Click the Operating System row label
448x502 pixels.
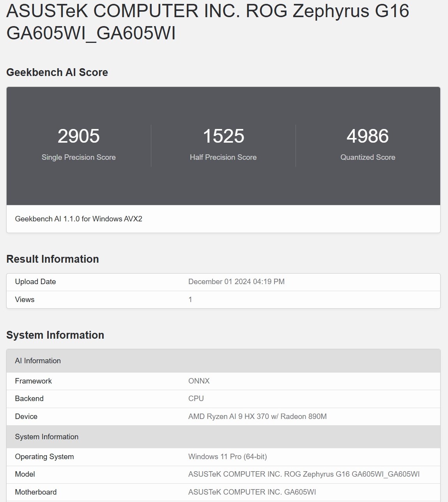[44, 456]
